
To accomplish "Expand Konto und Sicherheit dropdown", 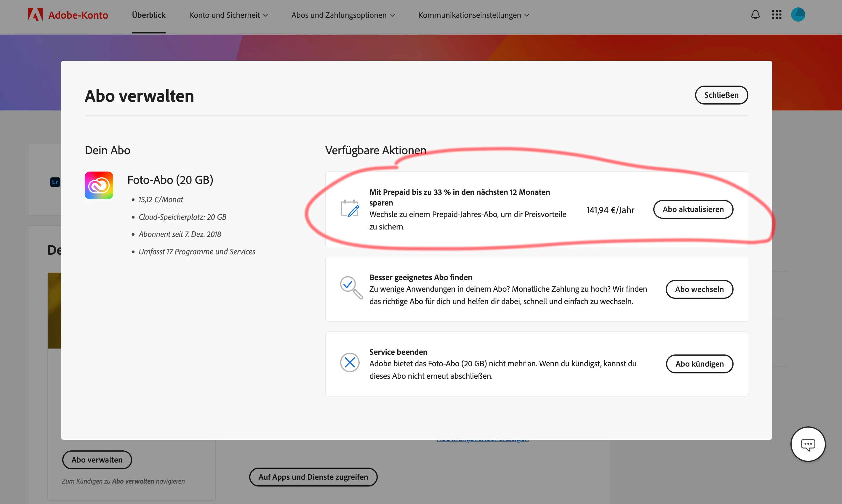I will [228, 15].
